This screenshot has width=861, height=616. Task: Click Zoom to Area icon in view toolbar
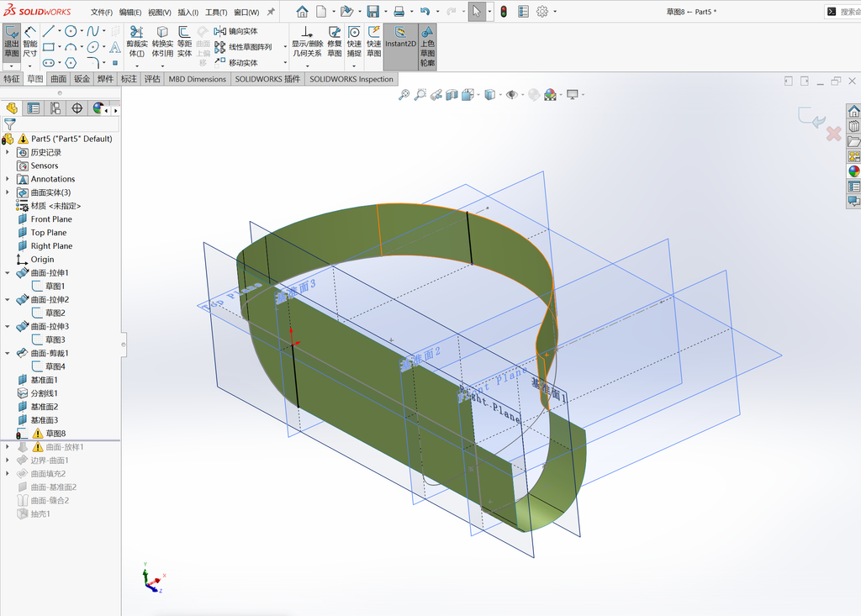pyautogui.click(x=420, y=95)
